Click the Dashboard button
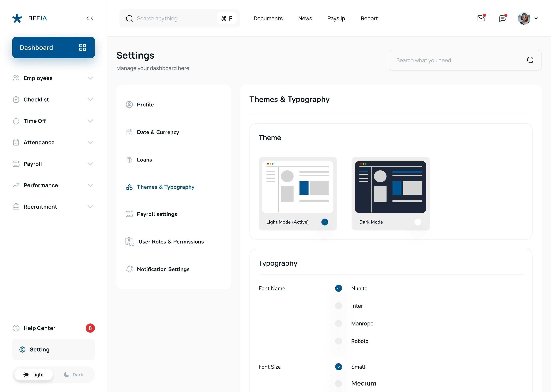 (54, 48)
